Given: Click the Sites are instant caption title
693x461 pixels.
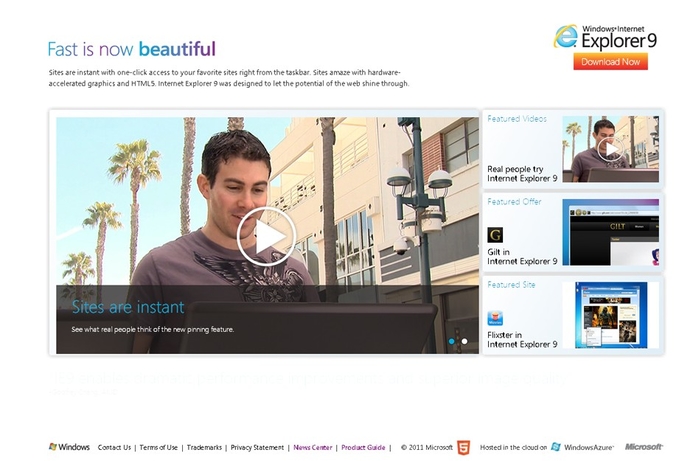Looking at the screenshot, I should (x=128, y=307).
